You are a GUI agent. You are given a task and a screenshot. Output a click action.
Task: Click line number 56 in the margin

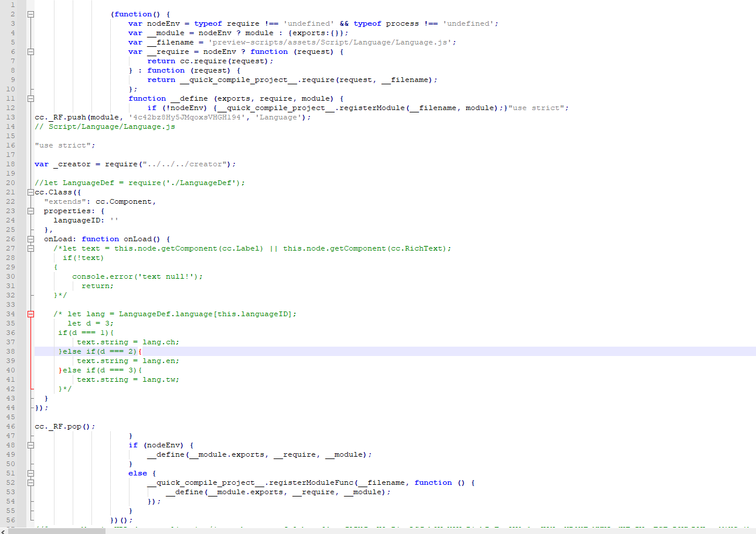(x=11, y=520)
